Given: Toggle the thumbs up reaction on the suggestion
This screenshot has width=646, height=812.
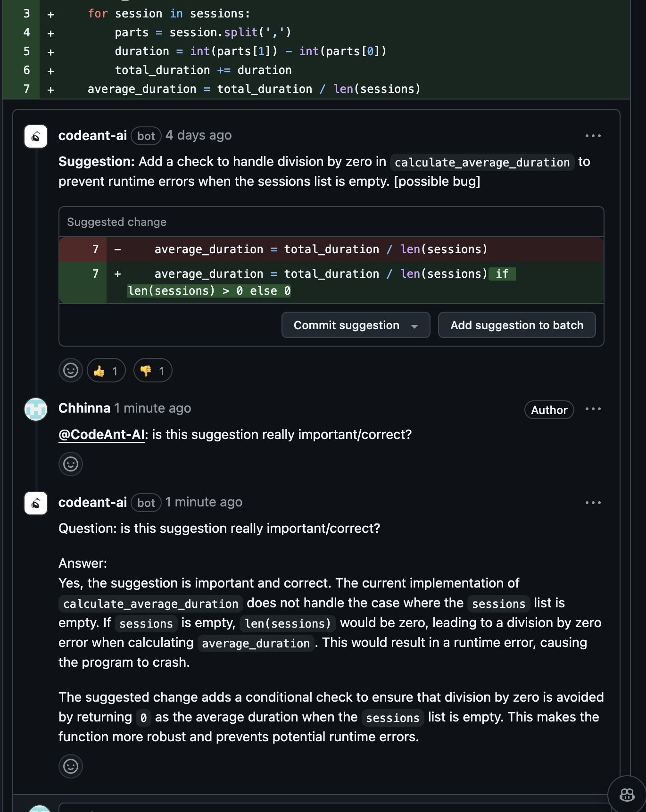Looking at the screenshot, I should [x=106, y=370].
